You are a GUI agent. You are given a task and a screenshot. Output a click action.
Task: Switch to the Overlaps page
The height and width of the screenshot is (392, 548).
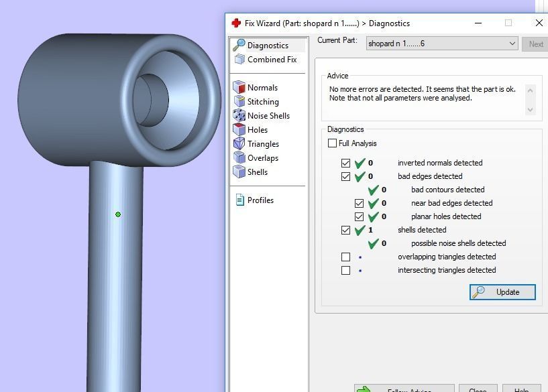(x=263, y=157)
